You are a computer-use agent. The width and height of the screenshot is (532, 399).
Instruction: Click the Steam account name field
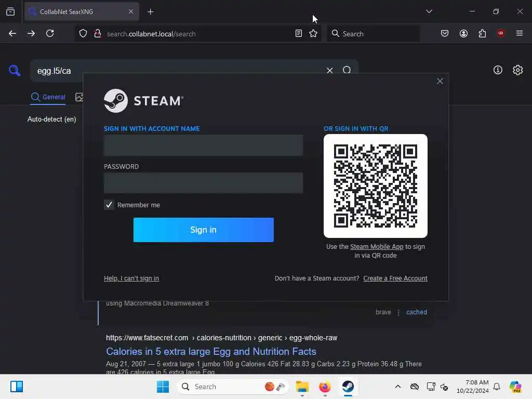pyautogui.click(x=203, y=145)
